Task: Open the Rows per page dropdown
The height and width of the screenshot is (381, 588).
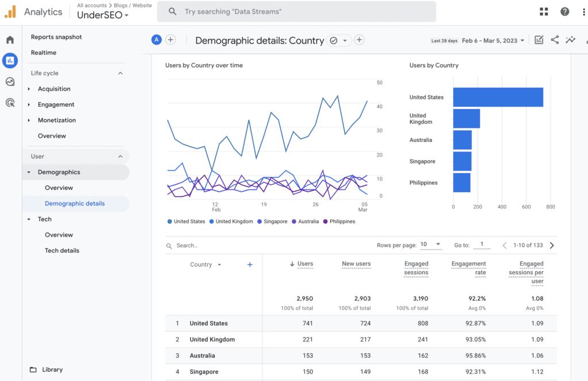Action: (430, 244)
